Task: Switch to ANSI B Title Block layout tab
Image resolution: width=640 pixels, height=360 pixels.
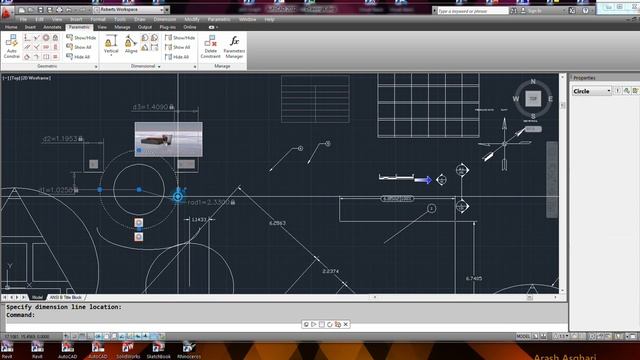Action: pos(66,297)
